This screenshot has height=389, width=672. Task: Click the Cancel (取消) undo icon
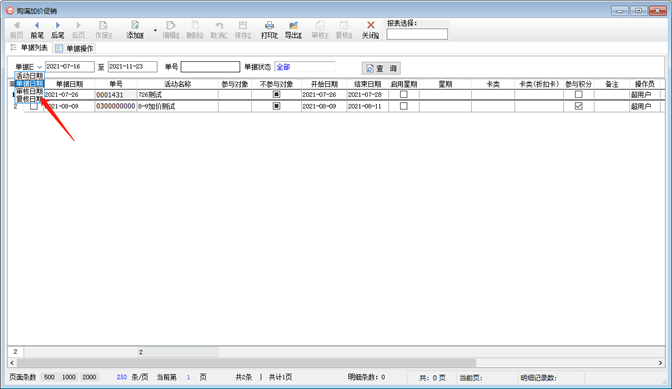click(219, 30)
